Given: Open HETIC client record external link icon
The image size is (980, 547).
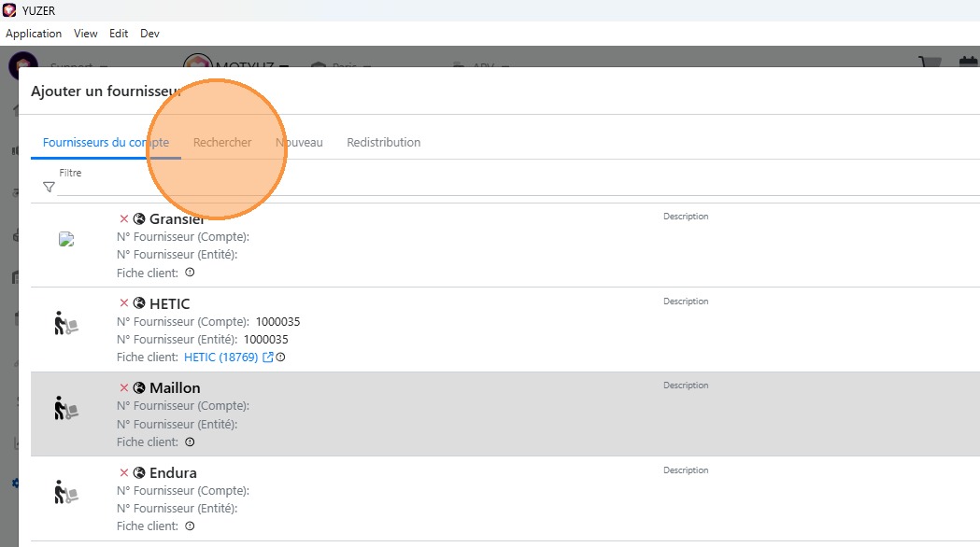Looking at the screenshot, I should pyautogui.click(x=268, y=358).
